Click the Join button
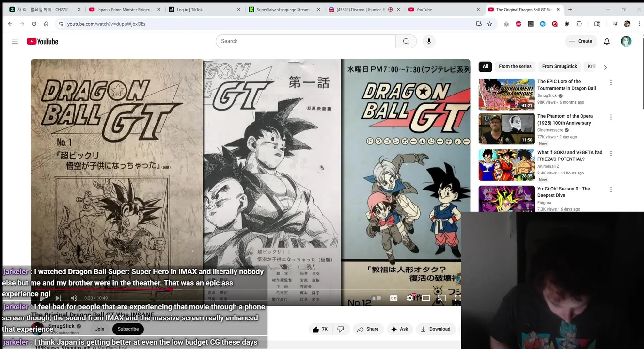 click(100, 329)
